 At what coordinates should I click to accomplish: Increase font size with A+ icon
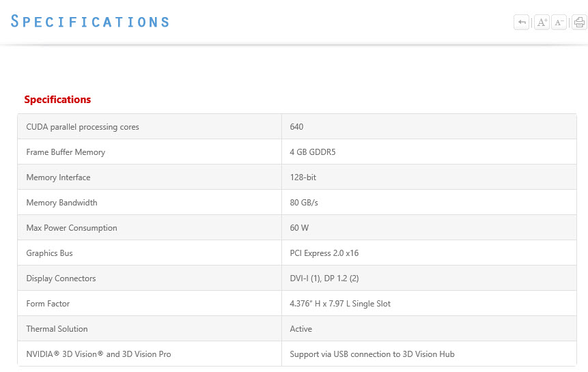coord(542,23)
